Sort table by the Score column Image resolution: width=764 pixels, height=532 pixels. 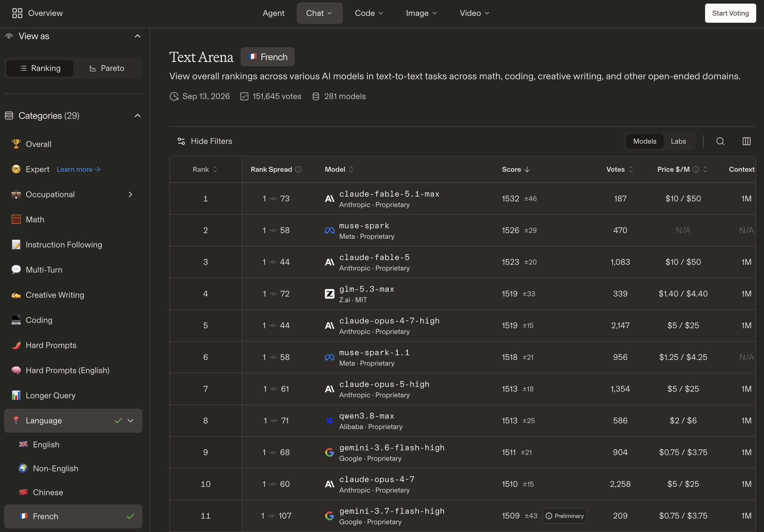(x=515, y=169)
